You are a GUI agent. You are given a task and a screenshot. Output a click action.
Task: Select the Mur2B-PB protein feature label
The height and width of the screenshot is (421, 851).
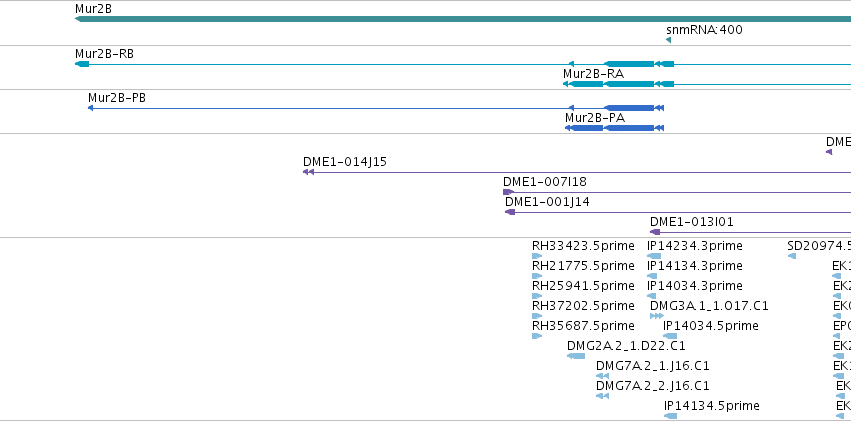[x=117, y=98]
